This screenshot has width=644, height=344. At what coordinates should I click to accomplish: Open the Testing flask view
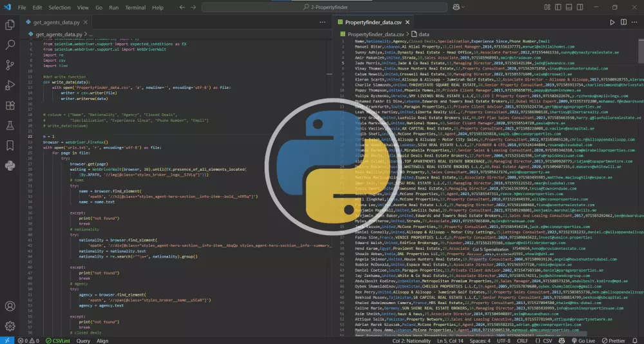(10, 126)
